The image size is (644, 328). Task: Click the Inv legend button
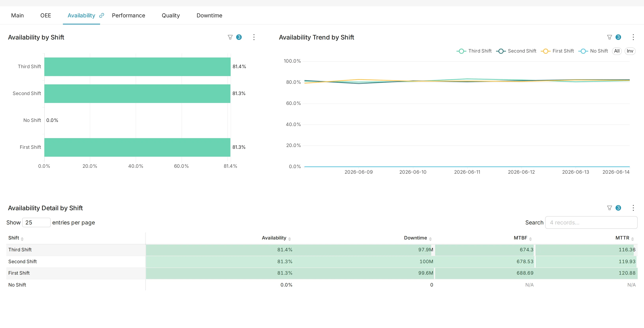click(x=630, y=51)
